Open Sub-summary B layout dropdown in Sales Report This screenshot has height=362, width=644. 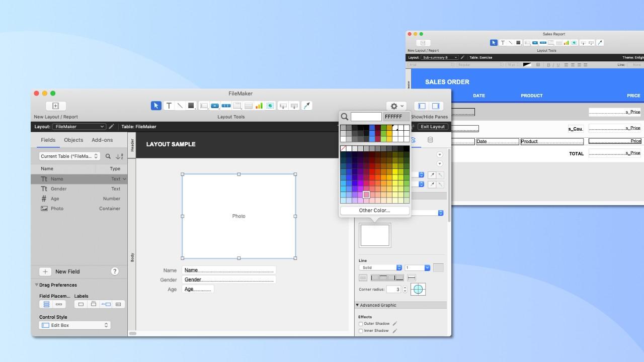pyautogui.click(x=440, y=57)
